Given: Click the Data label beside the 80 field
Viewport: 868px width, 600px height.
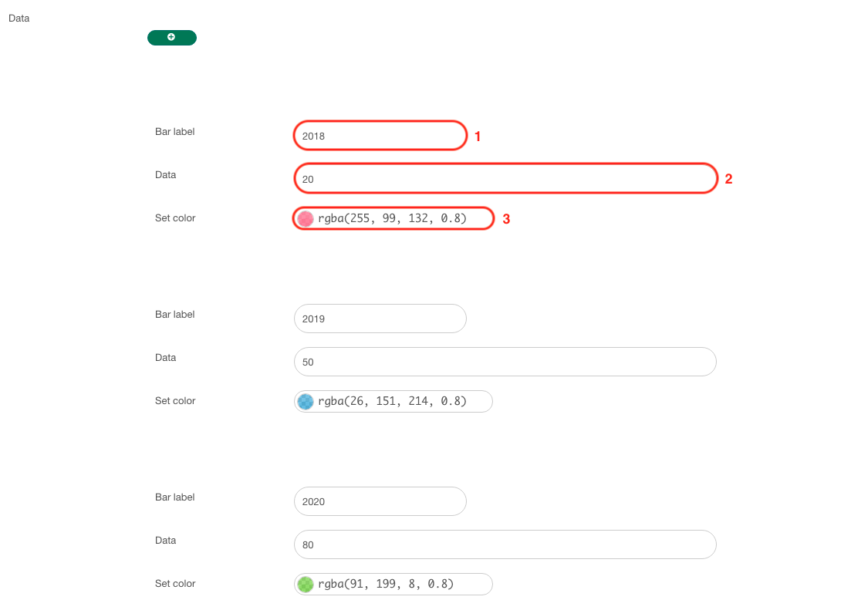Looking at the screenshot, I should click(x=165, y=540).
